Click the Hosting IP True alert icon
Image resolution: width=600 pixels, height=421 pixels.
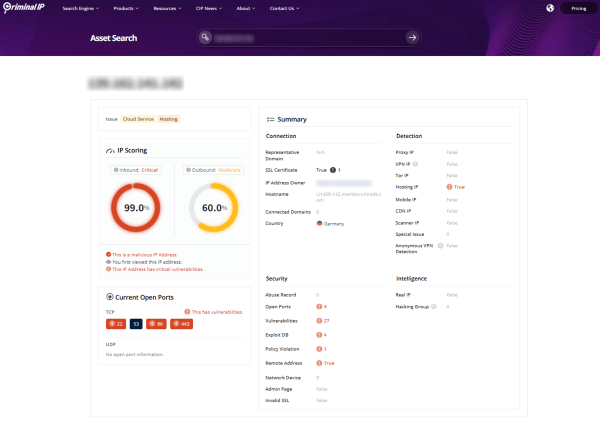click(449, 187)
